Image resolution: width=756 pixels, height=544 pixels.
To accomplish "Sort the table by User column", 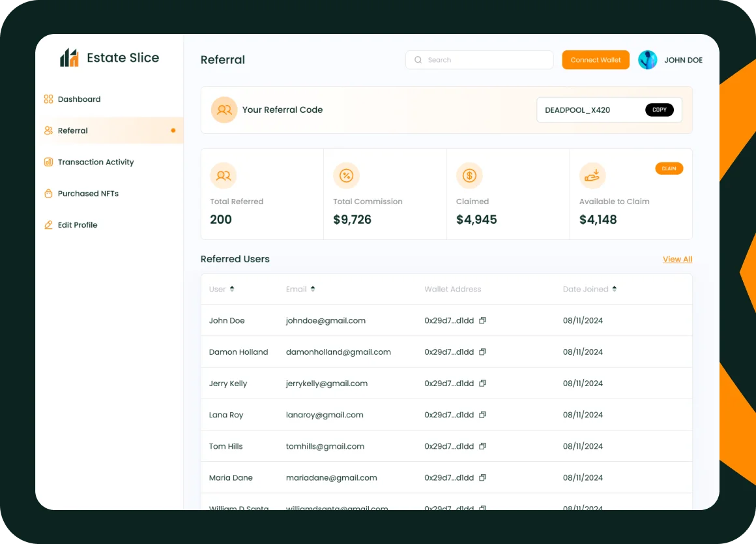I will 232,289.
